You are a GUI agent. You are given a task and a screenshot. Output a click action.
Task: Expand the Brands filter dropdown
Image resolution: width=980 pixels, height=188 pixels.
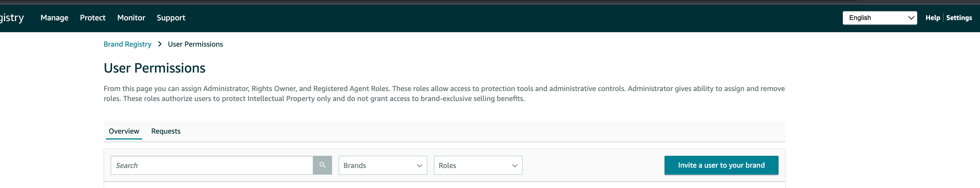tap(383, 165)
